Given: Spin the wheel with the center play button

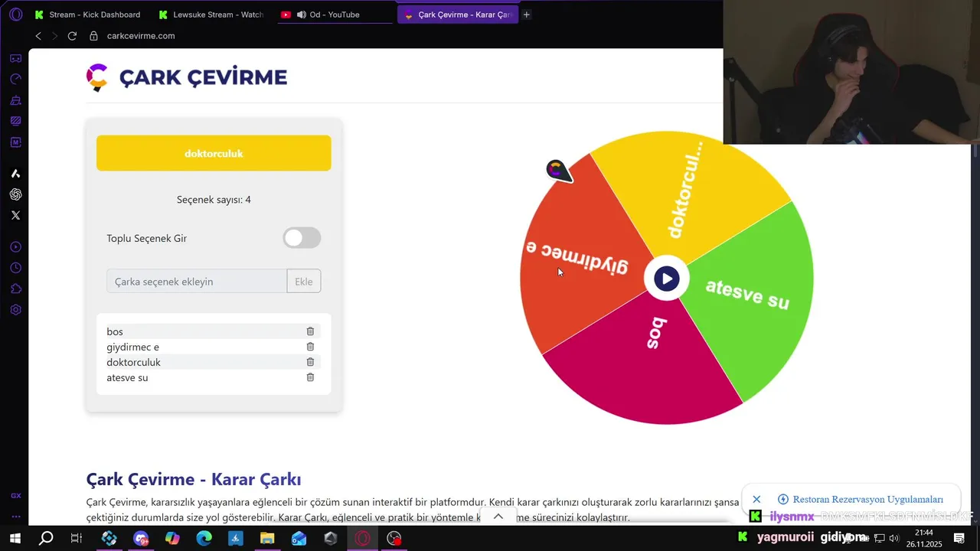Looking at the screenshot, I should click(x=667, y=279).
